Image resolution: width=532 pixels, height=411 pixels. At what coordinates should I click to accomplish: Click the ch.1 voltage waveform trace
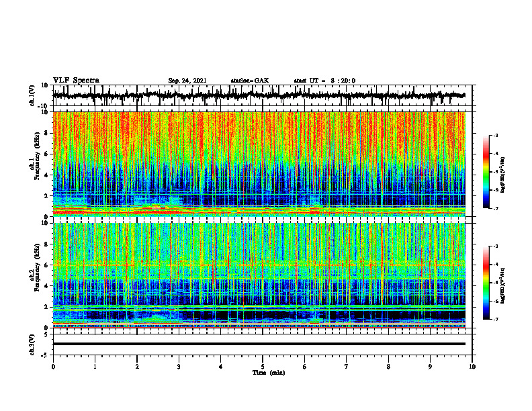click(x=259, y=95)
